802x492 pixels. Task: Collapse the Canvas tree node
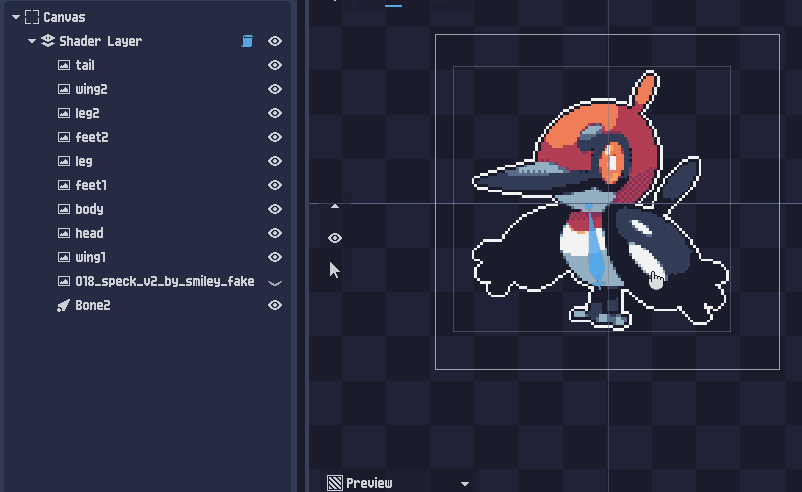click(16, 17)
